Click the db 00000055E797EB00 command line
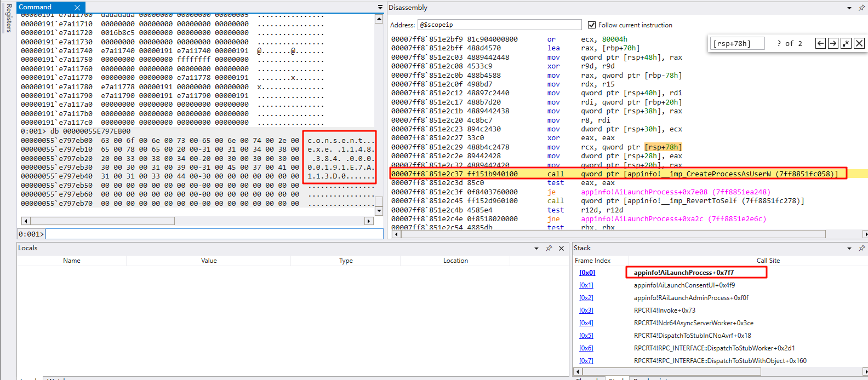Image resolution: width=868 pixels, height=380 pixels. (x=76, y=131)
